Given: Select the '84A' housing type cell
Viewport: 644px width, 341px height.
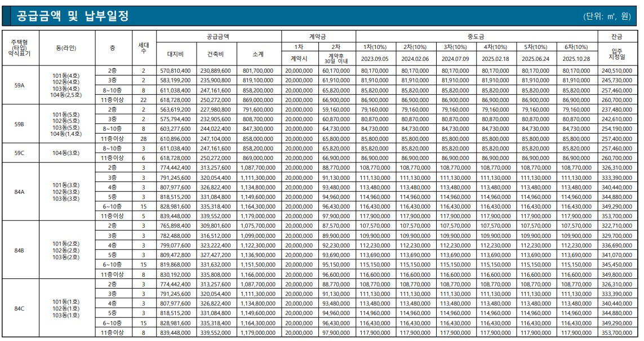Looking at the screenshot, I should pos(19,192).
